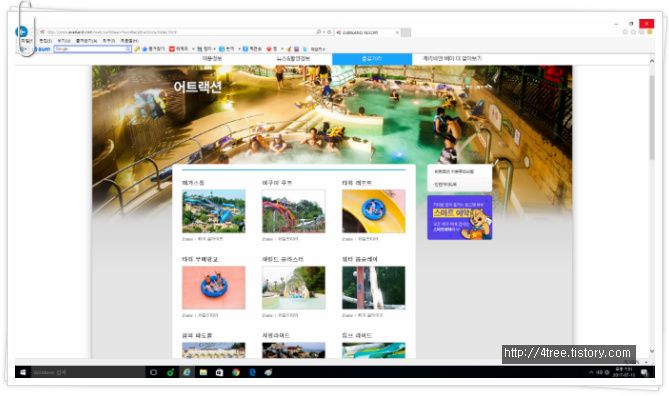Viewport: 669px width, 396px height.
Task: Open the taskbar clock and date
Action: pos(624,372)
